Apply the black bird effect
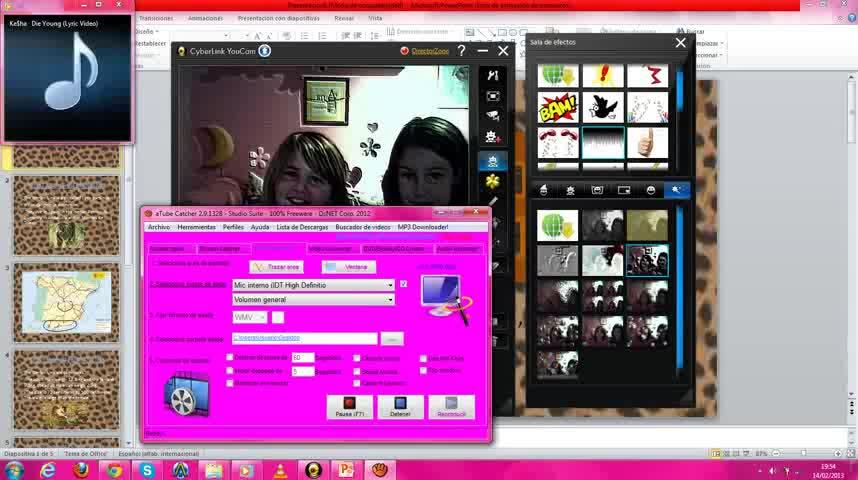 pos(602,107)
